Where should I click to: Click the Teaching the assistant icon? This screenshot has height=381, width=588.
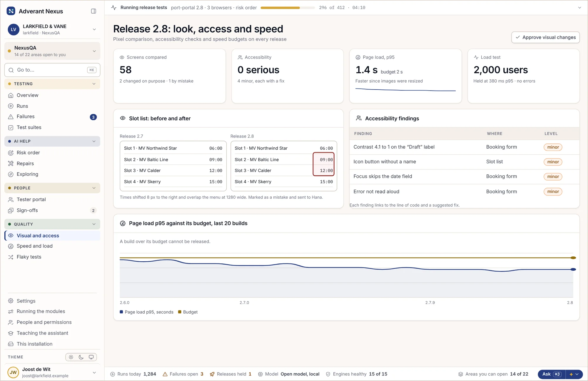click(11, 333)
